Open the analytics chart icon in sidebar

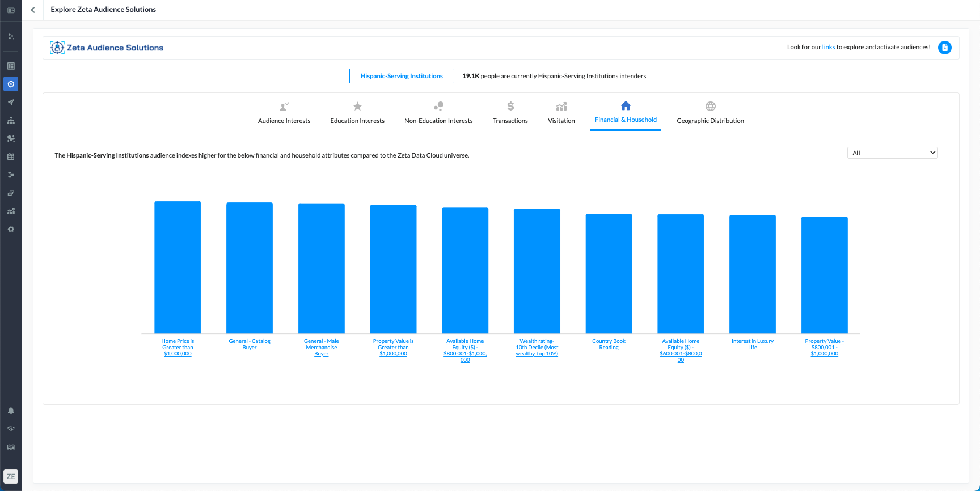coord(11,211)
